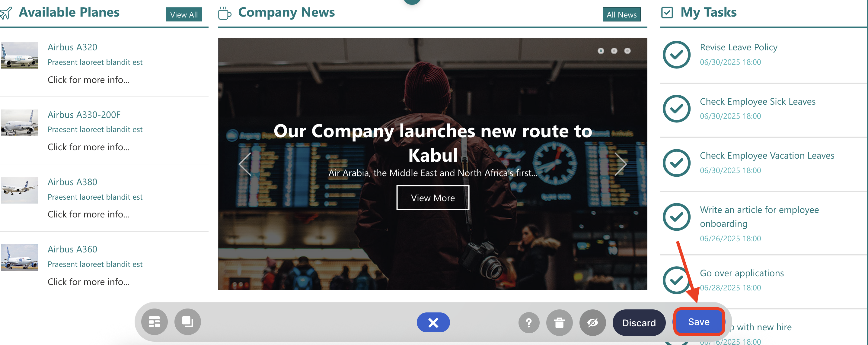Click the layout grid icon in bottom toolbar
Image resolution: width=868 pixels, height=345 pixels.
coord(154,322)
